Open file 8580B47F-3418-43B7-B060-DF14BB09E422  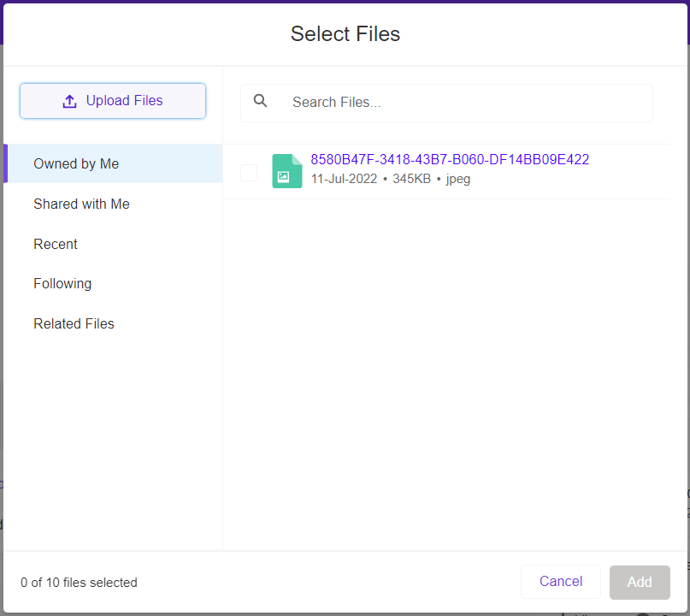point(450,159)
